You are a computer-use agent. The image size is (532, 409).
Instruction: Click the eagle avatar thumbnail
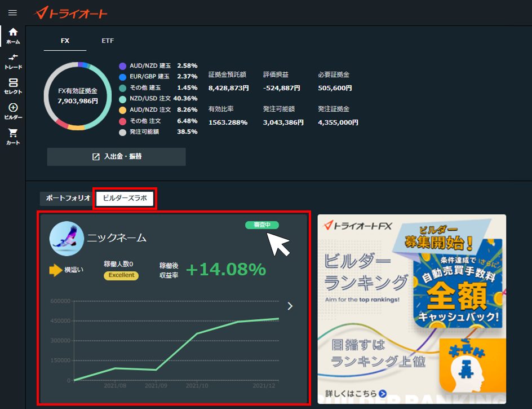click(x=66, y=239)
